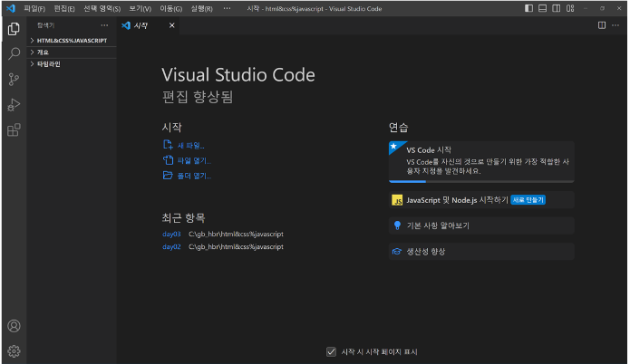Open the Accounts menu icon
Screen dimensions: 630x364
click(14, 326)
